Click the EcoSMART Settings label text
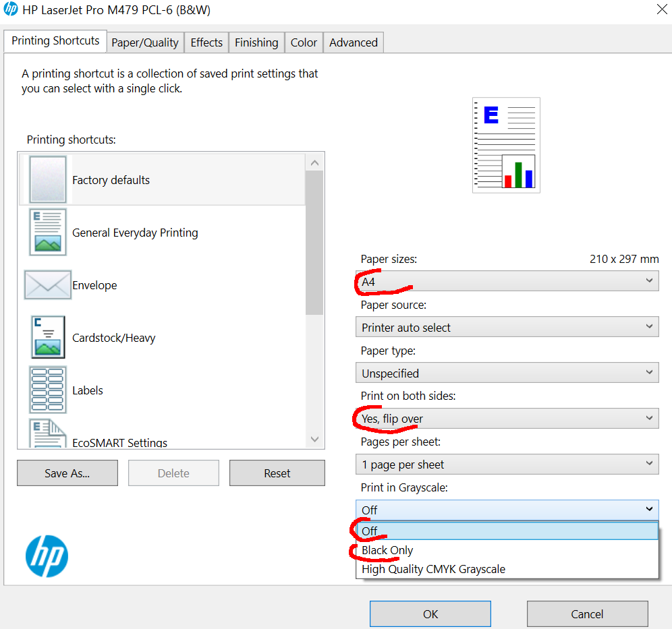The image size is (672, 629). 119,442
